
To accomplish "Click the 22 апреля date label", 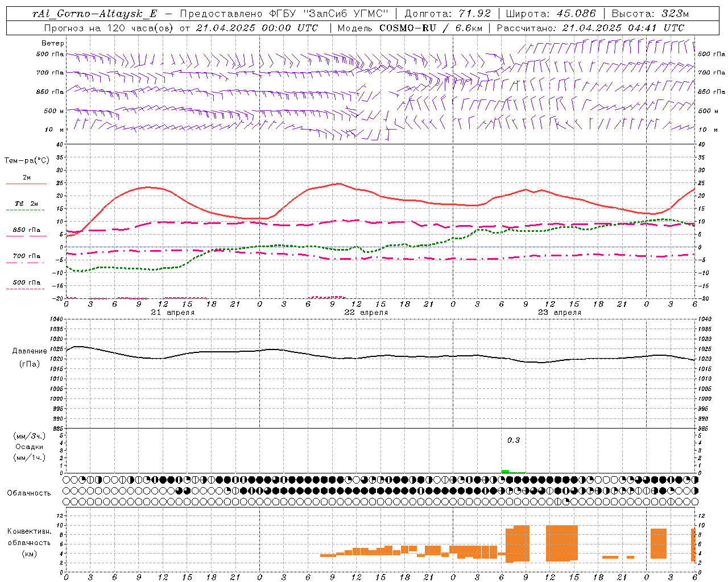I will (x=366, y=313).
